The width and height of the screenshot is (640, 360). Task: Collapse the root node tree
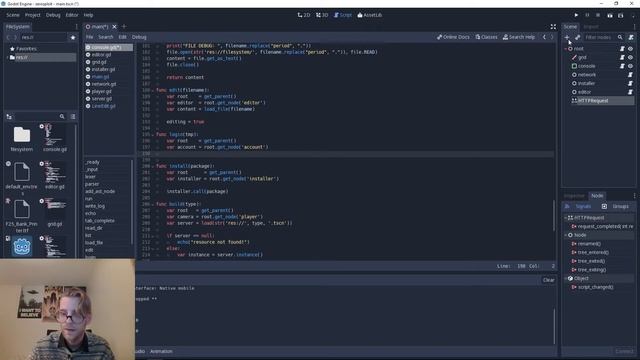click(566, 49)
